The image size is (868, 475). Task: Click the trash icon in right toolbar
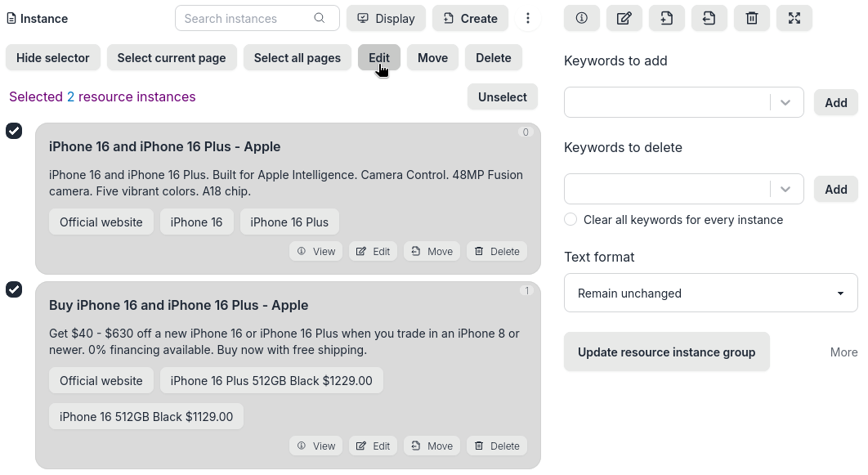[752, 18]
